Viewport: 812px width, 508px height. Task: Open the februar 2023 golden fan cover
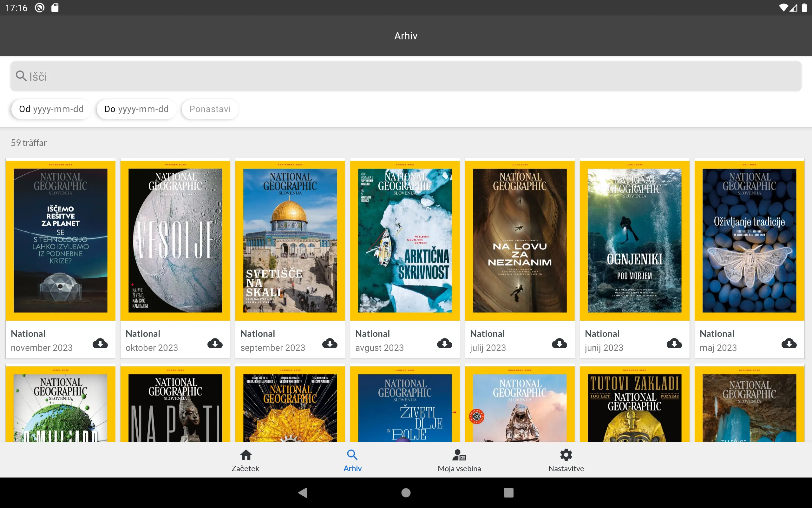(290, 404)
